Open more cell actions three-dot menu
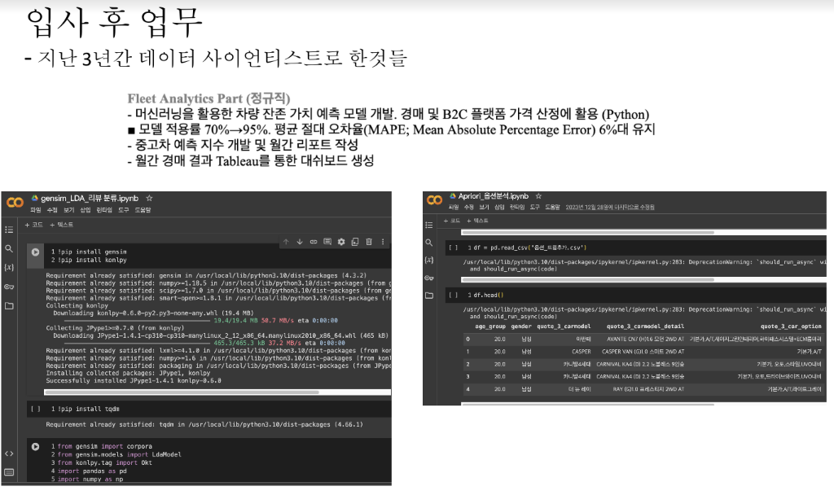This screenshot has height=504, width=834. [383, 242]
